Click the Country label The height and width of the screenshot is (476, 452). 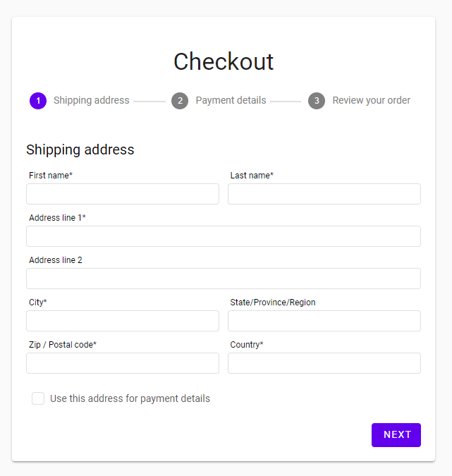coord(247,345)
